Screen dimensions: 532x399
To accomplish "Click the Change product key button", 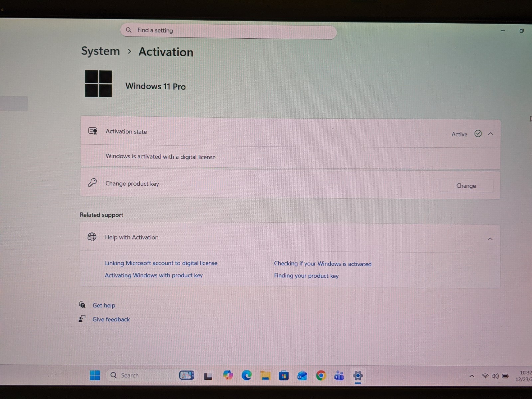I will tap(466, 186).
